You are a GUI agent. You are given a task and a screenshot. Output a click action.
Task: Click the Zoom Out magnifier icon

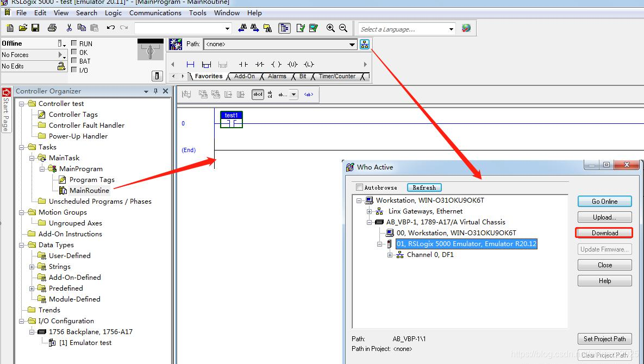click(x=343, y=28)
